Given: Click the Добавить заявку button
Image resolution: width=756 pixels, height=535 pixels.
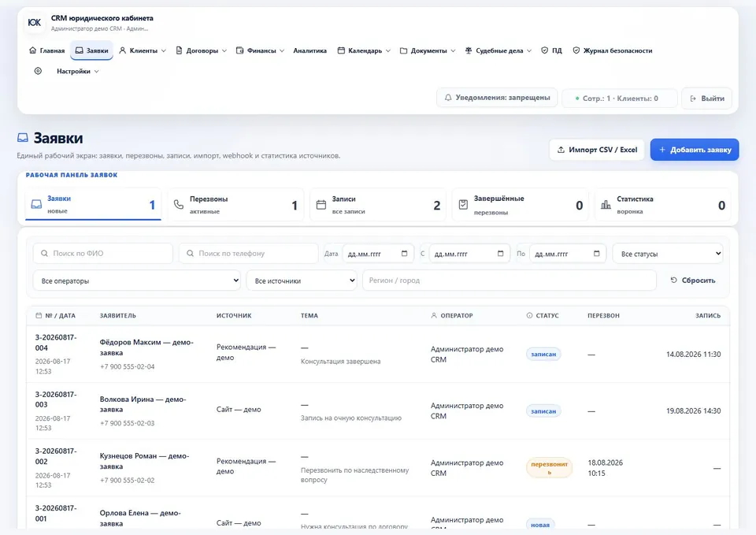Looking at the screenshot, I should (x=695, y=150).
